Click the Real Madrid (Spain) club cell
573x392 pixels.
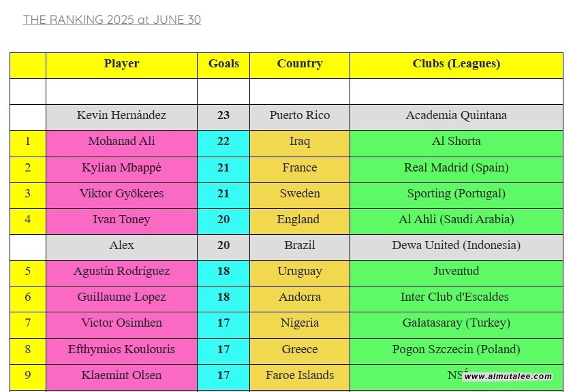pyautogui.click(x=456, y=167)
